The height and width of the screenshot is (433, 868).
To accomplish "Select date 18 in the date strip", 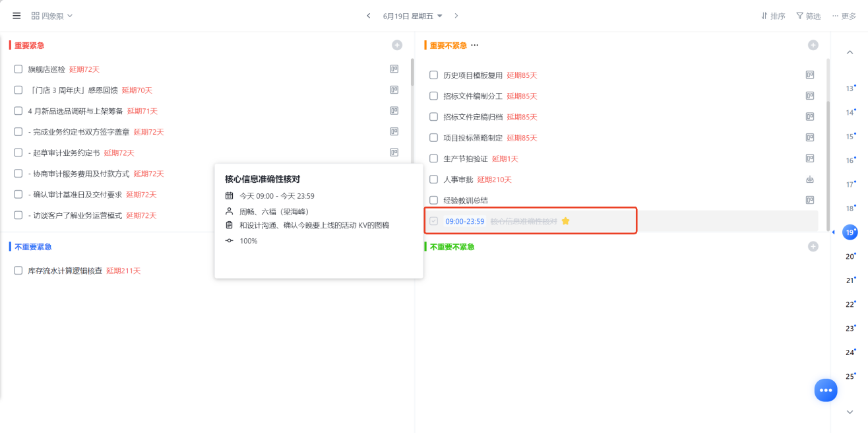I will coord(850,209).
